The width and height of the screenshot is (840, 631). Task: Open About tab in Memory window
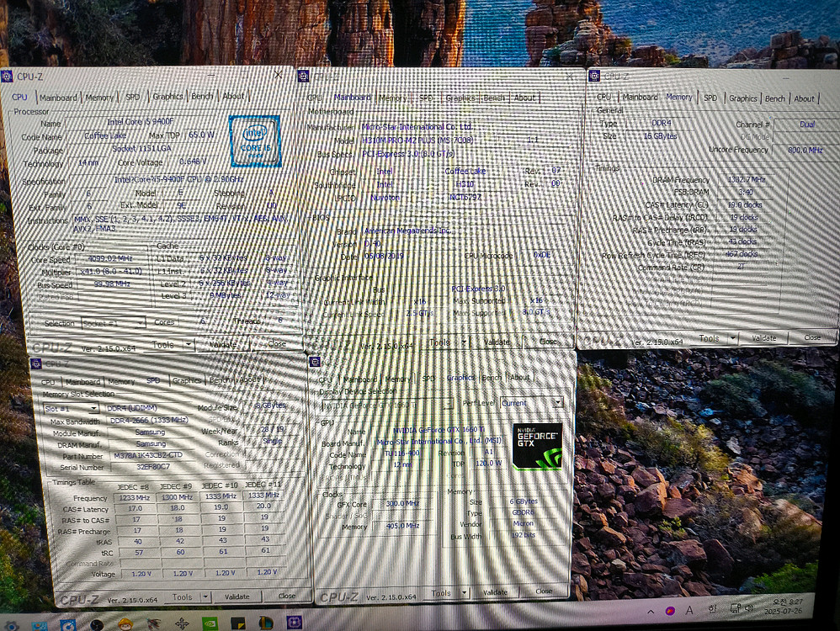pos(804,98)
